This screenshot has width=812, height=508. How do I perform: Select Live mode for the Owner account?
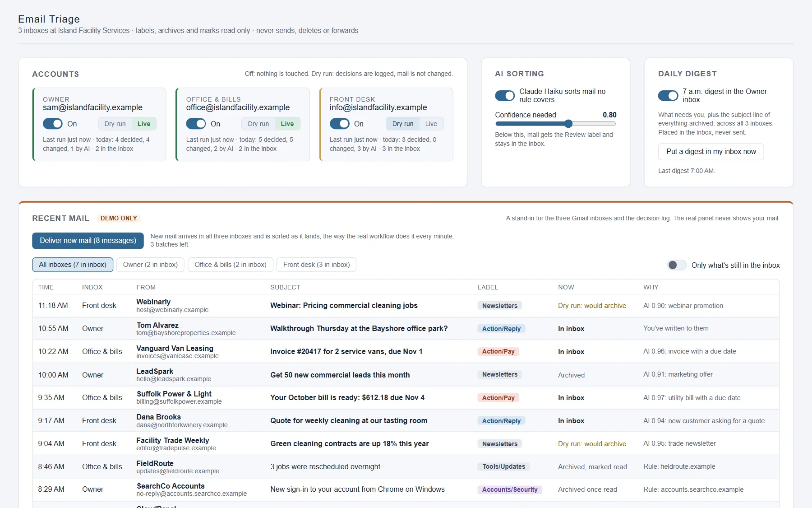pos(144,124)
